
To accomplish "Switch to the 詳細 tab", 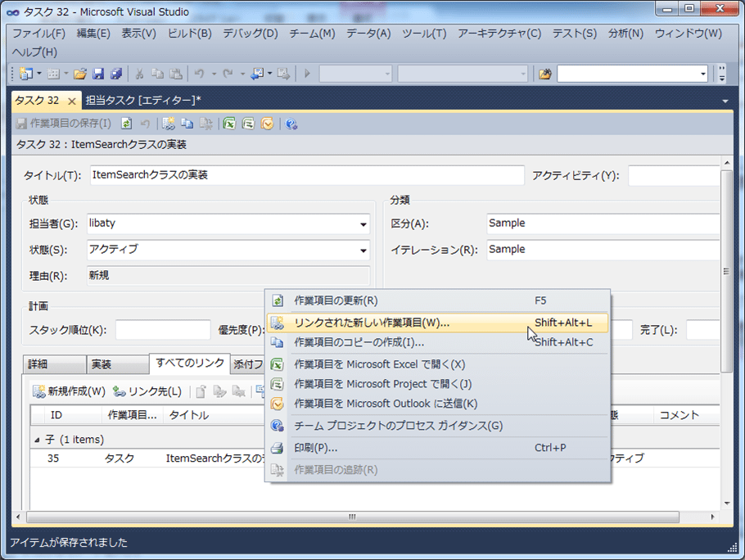I will click(x=54, y=364).
